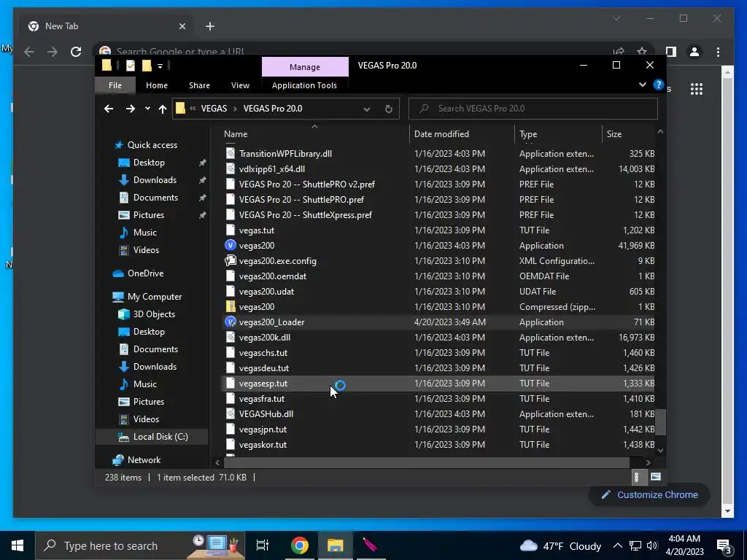
Task: Open Google apps grid in Chrome
Action: click(x=696, y=88)
